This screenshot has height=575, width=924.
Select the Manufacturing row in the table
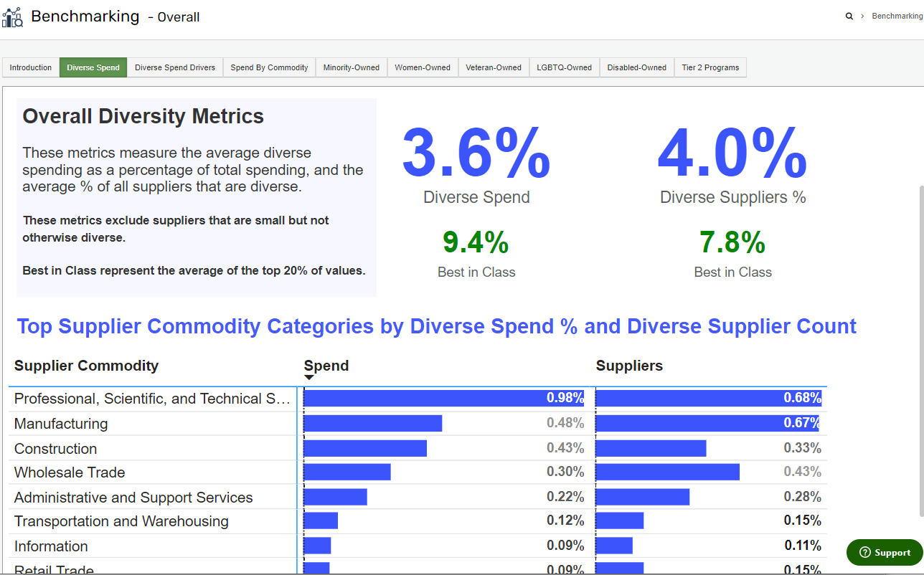tap(60, 423)
